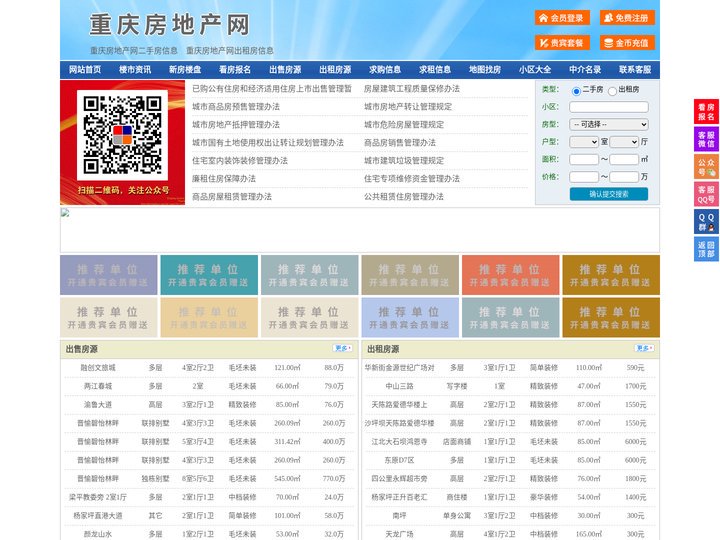Open the 贵宾套餐 VIP package button
The width and height of the screenshot is (720, 540).
pos(562,43)
